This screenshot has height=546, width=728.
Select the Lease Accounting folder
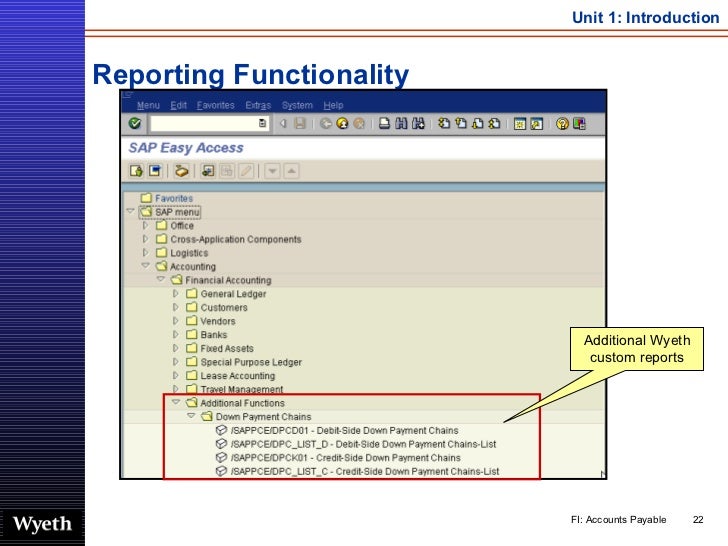pos(230,376)
